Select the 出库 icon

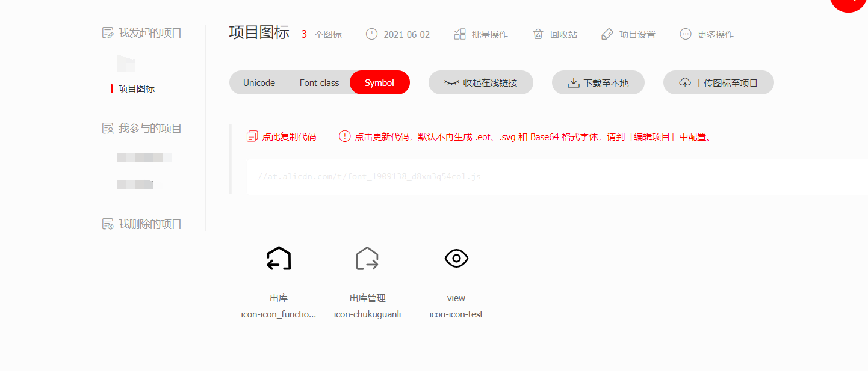[278, 258]
